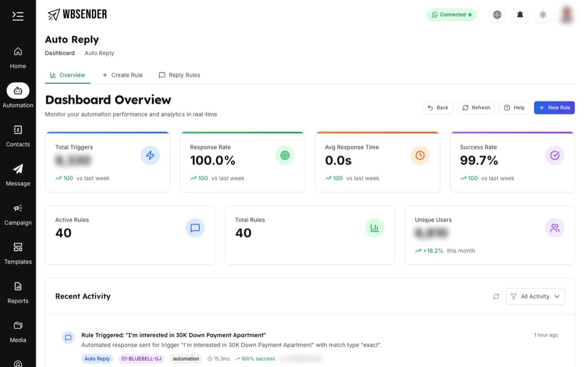Click the Dashboard breadcrumb link

coord(60,53)
